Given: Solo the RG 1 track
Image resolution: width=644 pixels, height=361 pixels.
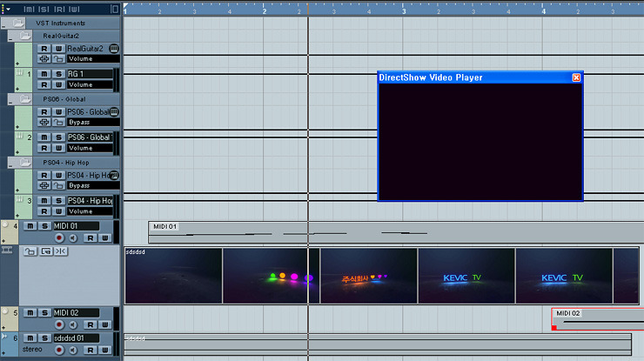Looking at the screenshot, I should [x=58, y=74].
